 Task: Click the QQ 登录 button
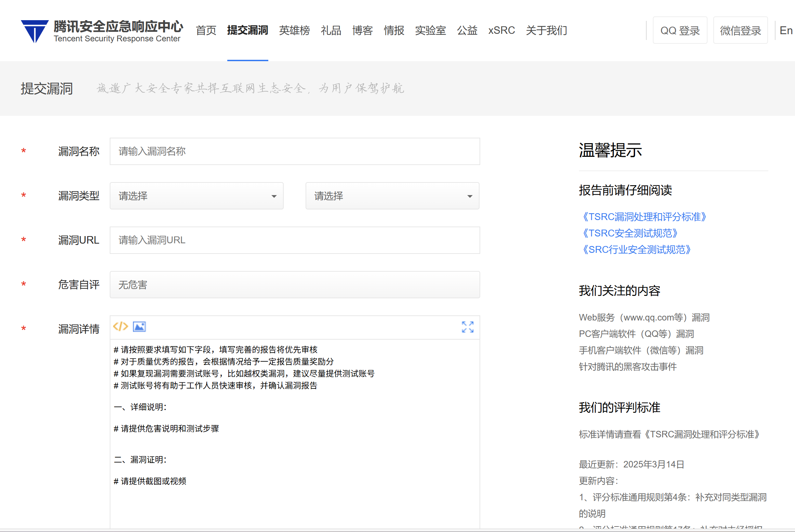click(x=680, y=30)
